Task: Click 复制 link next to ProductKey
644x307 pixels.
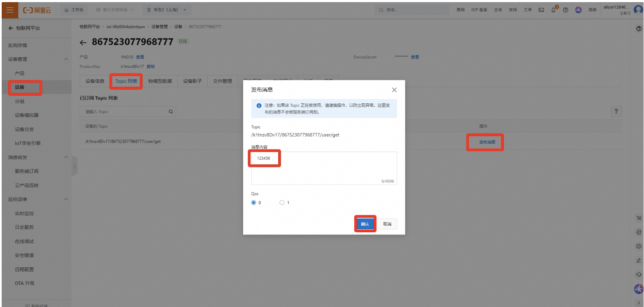Action: click(150, 67)
